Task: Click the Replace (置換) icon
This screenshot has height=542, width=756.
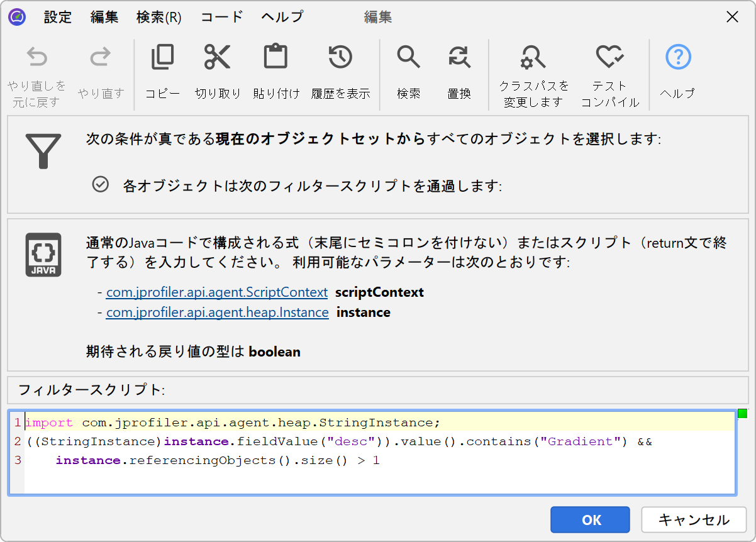Action: pyautogui.click(x=459, y=58)
